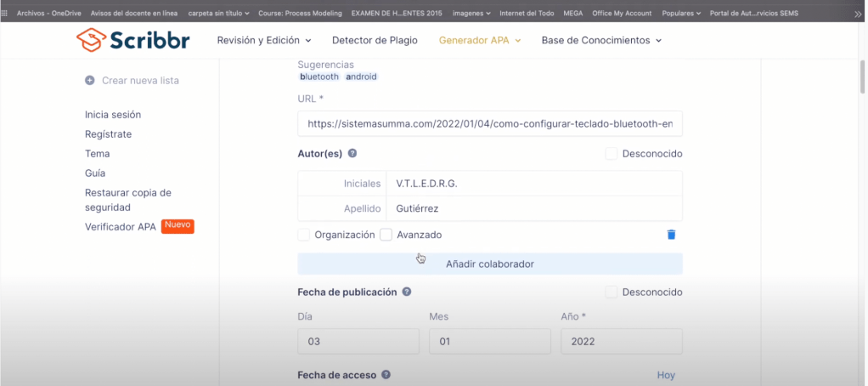Viewport: 868px width, 386px height.
Task: Delete author with the trash icon
Action: (671, 235)
